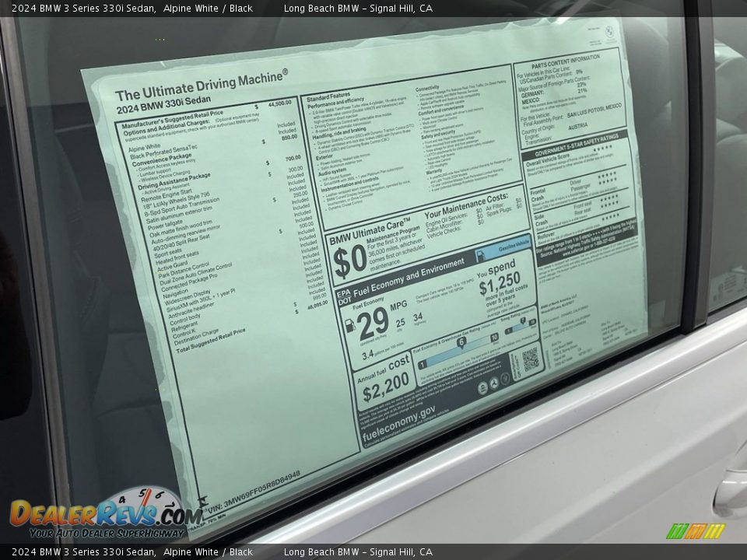The height and width of the screenshot is (560, 747).
Task: Click the Park Distance Control line
Action: (x=184, y=270)
